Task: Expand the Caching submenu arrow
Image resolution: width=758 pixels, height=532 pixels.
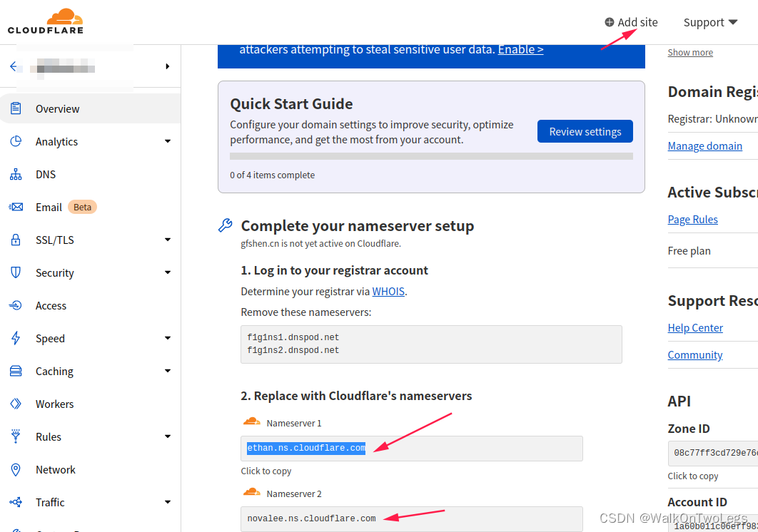Action: [167, 371]
